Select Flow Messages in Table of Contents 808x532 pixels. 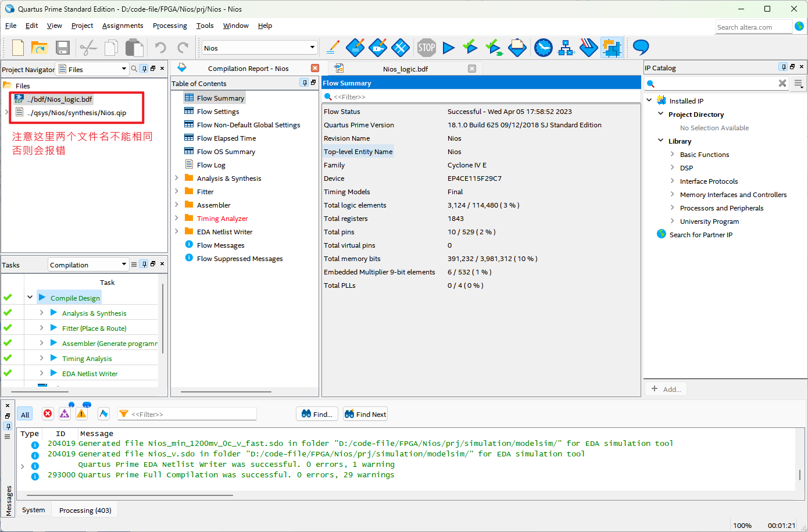pos(220,245)
